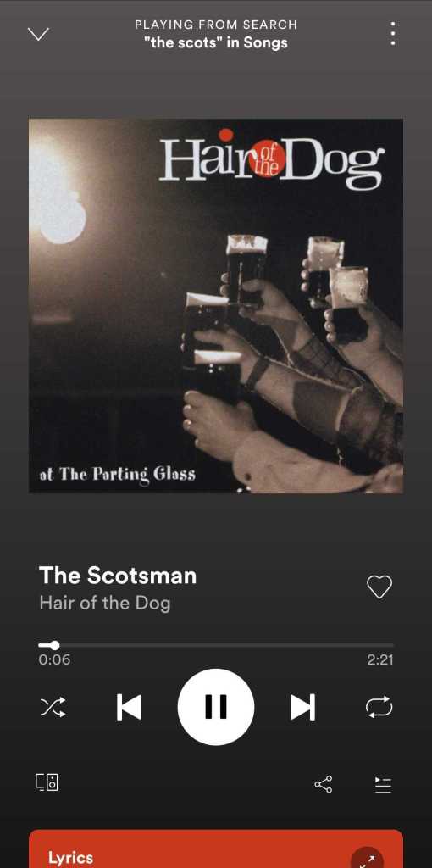The width and height of the screenshot is (432, 868).
Task: Share the song via share icon
Action: (323, 784)
